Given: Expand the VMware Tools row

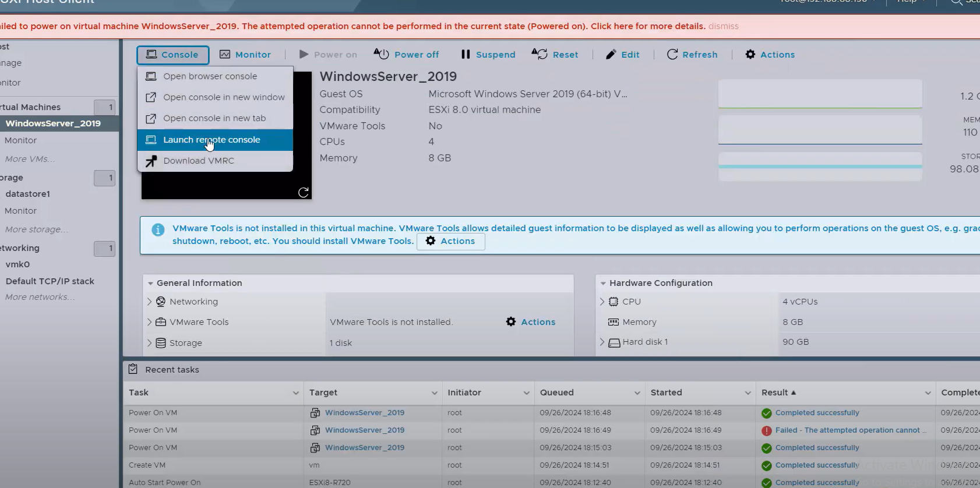Looking at the screenshot, I should click(x=149, y=322).
